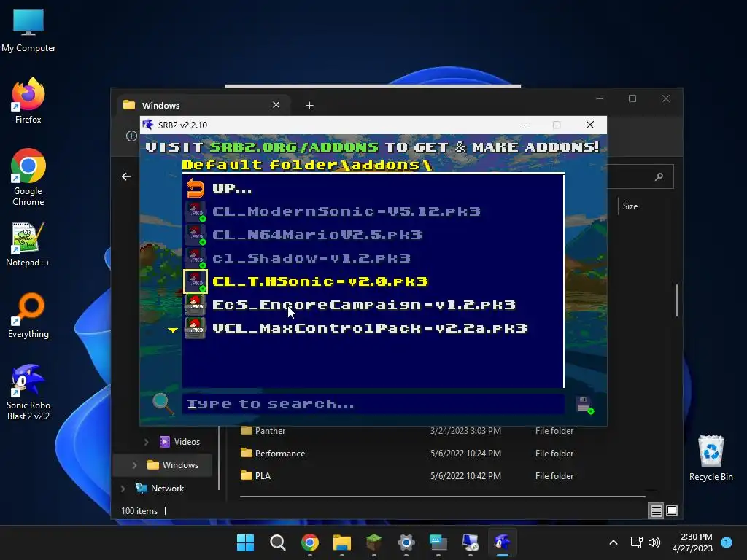Click the Explorer back arrow button

click(126, 176)
